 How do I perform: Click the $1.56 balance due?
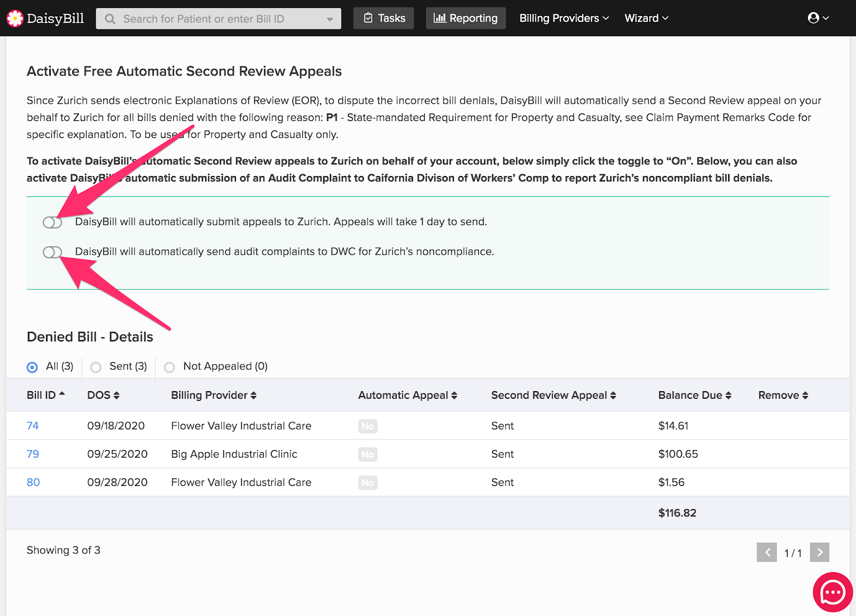(x=671, y=483)
